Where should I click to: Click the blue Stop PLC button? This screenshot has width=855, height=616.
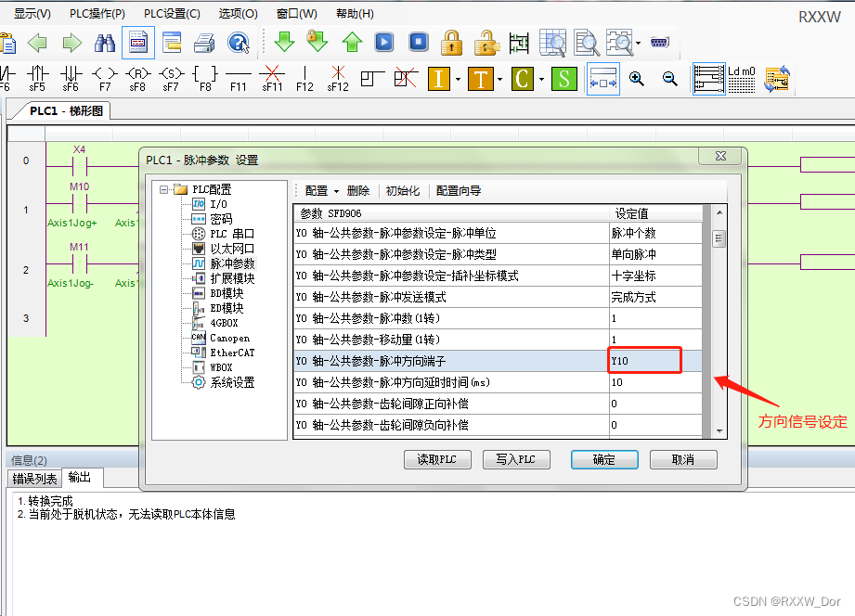click(x=419, y=42)
